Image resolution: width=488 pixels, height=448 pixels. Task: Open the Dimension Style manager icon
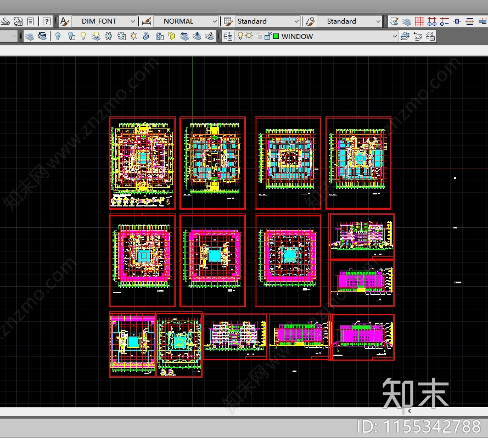point(146,21)
